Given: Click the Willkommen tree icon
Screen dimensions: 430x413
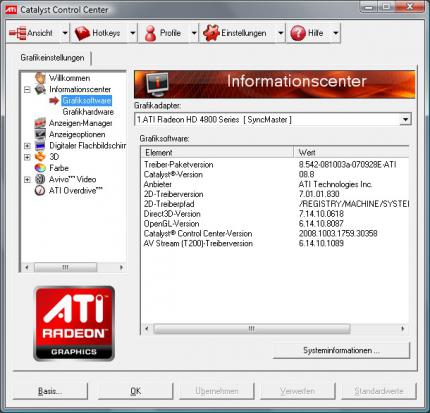Looking at the screenshot, I should point(40,78).
